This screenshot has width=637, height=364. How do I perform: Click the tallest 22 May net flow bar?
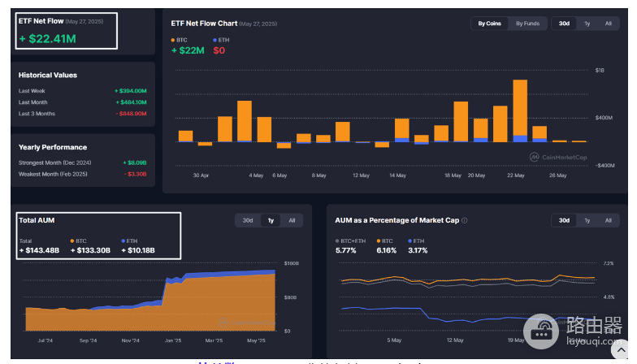(x=520, y=110)
